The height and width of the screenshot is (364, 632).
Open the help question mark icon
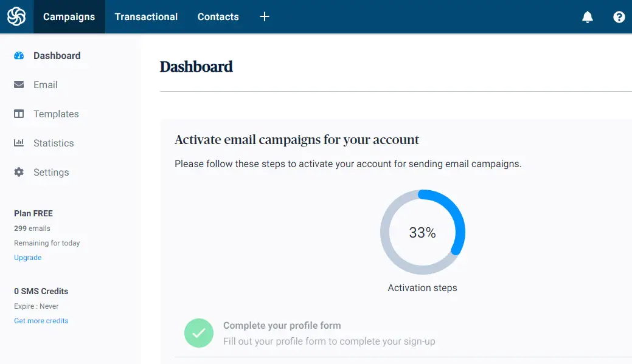[x=619, y=17]
